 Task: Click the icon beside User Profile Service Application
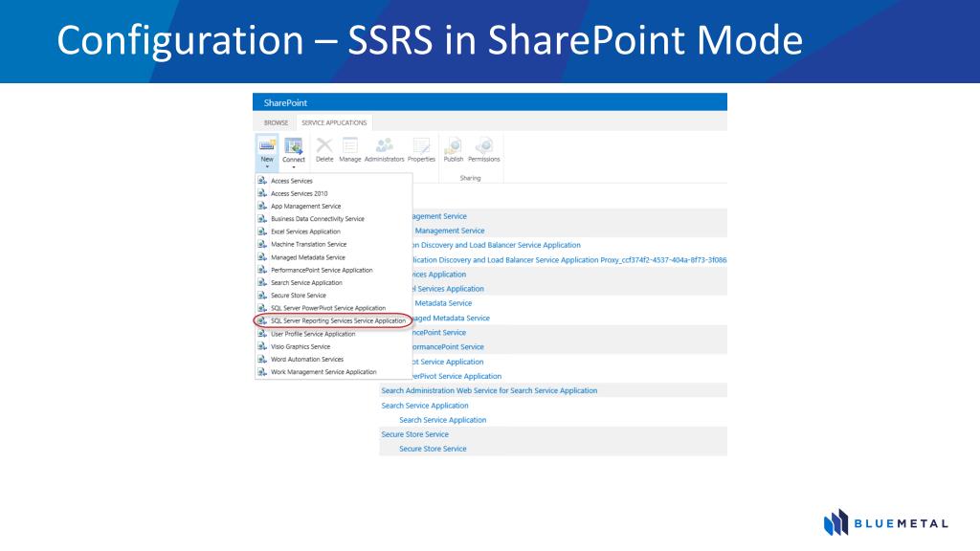pyautogui.click(x=262, y=334)
